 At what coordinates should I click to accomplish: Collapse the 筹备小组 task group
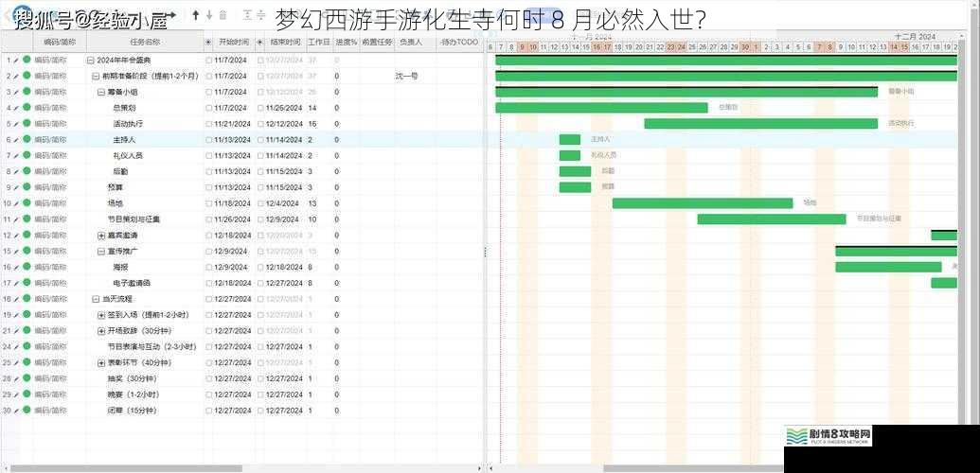[x=100, y=92]
